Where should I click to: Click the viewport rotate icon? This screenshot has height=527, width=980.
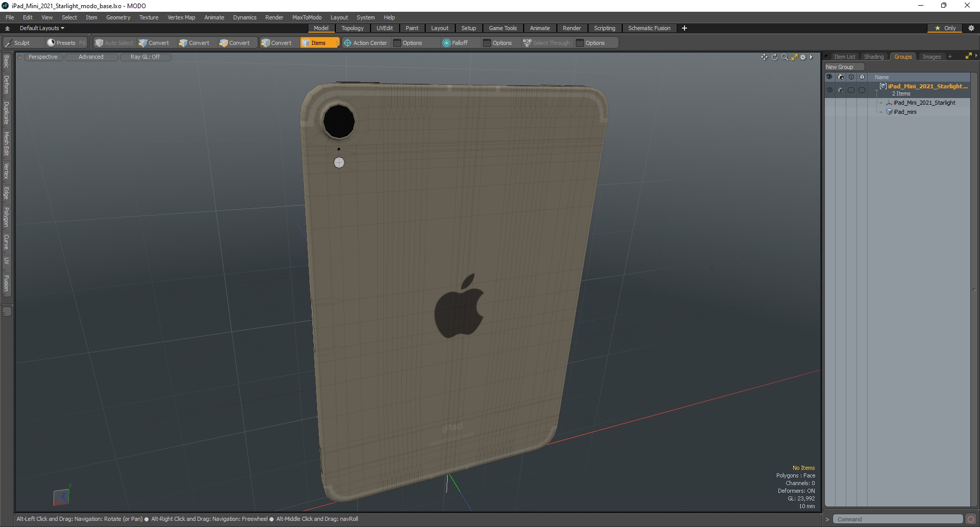point(774,57)
